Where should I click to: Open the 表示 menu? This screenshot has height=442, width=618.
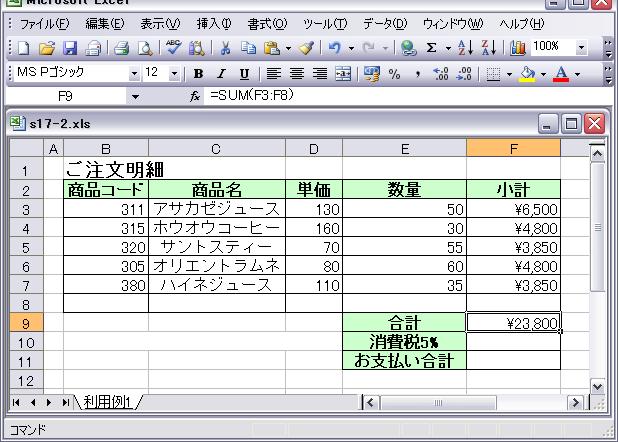160,24
